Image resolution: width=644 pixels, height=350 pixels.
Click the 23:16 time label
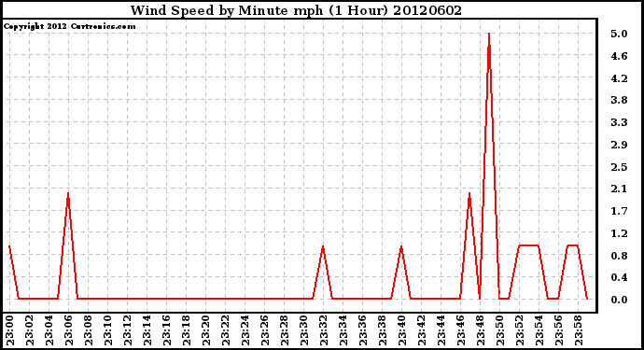tap(167, 330)
